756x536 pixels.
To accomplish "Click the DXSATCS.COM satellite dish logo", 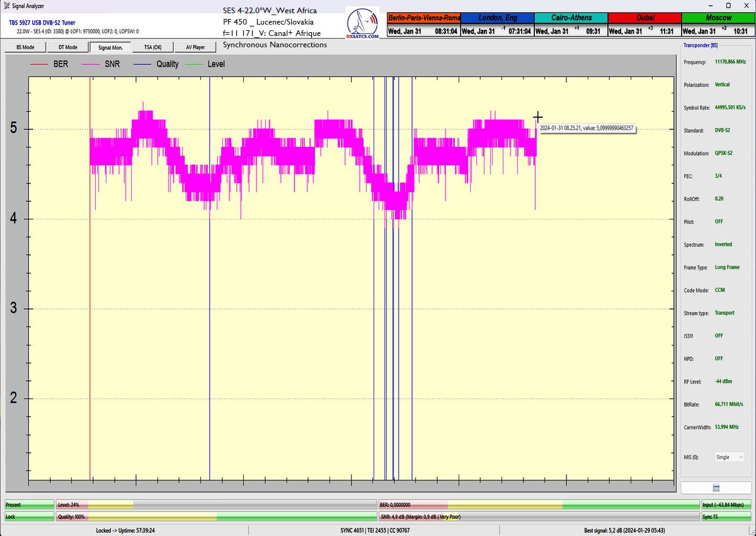I will (363, 25).
